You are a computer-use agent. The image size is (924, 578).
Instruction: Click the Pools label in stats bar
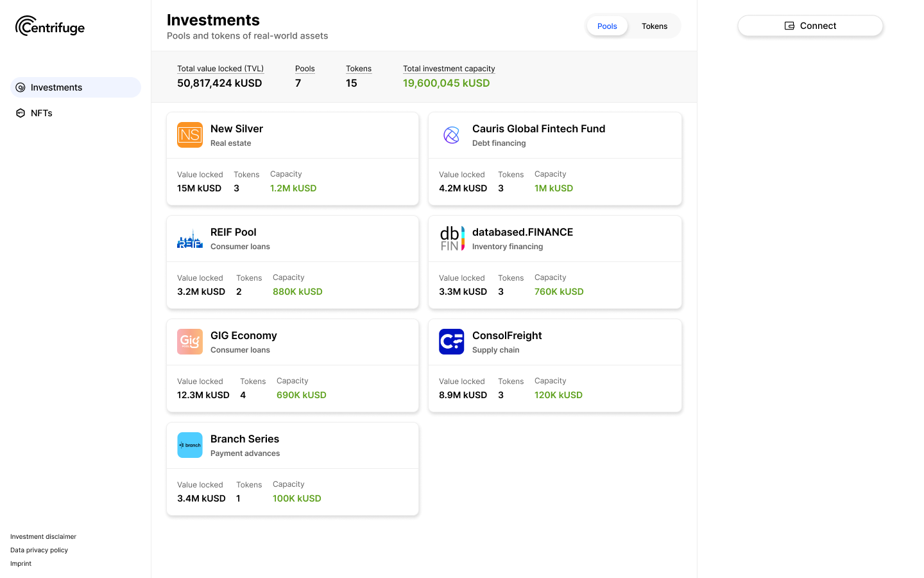pyautogui.click(x=305, y=69)
